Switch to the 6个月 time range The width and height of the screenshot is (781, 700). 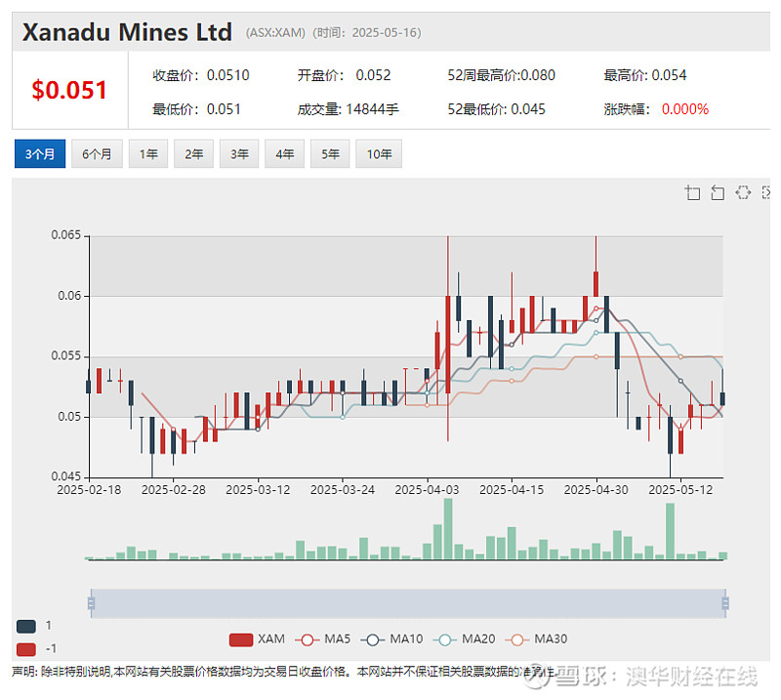tap(97, 154)
